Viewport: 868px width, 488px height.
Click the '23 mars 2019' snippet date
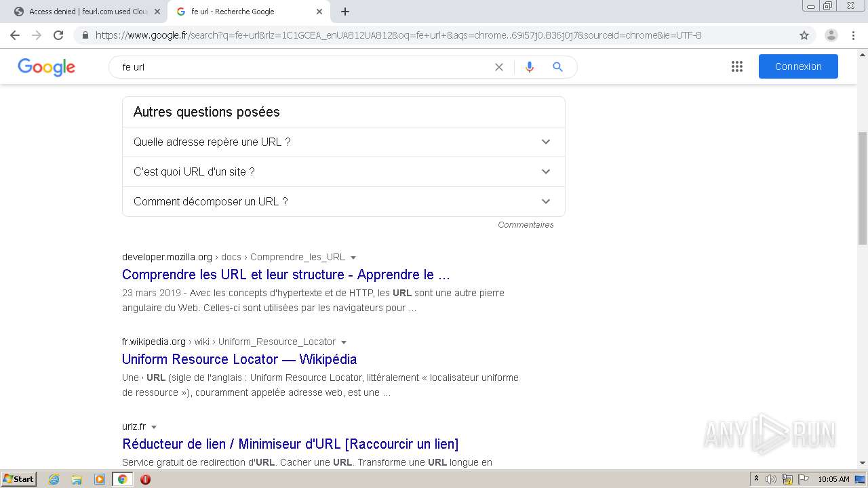pos(151,293)
